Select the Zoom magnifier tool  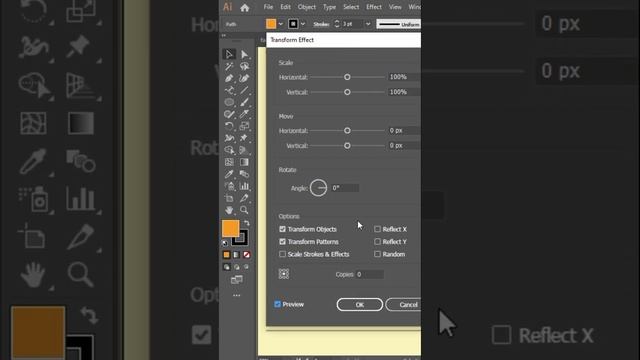[x=244, y=210]
